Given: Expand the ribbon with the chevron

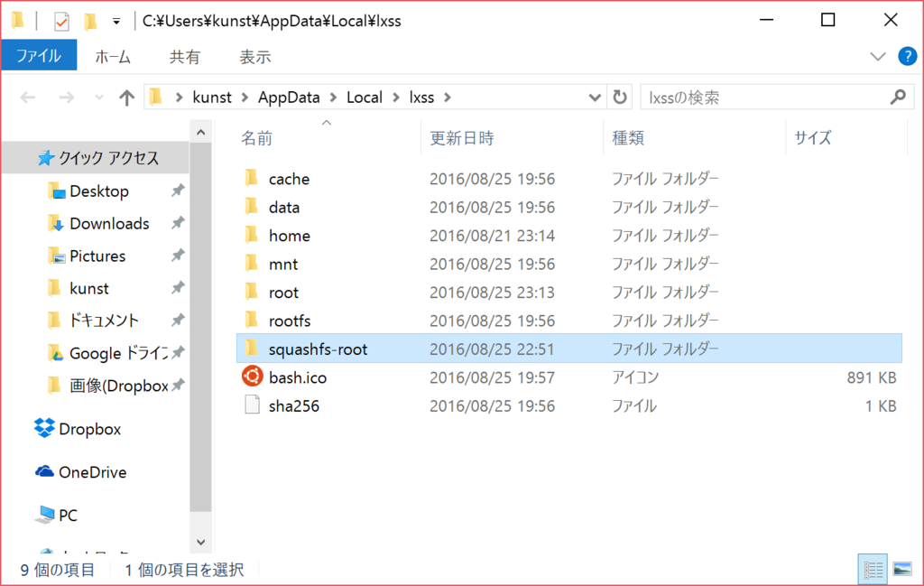Looking at the screenshot, I should point(877,57).
